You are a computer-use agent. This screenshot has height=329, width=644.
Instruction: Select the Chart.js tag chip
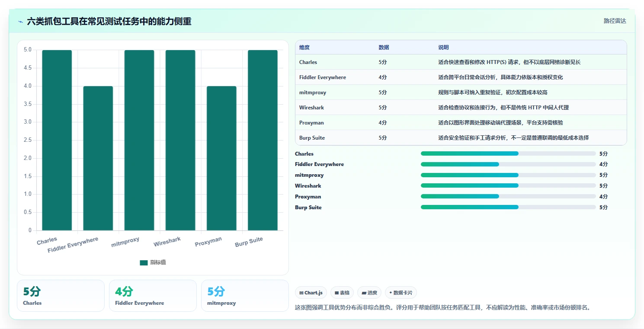tap(311, 293)
